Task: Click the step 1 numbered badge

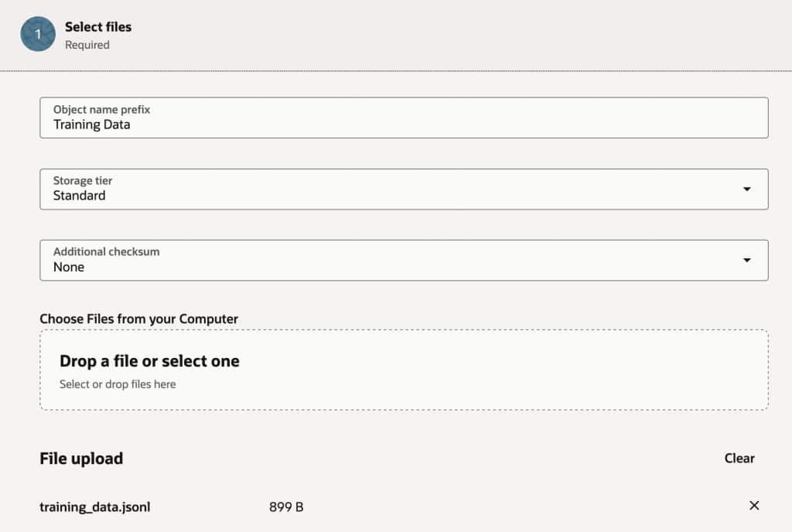Action: pos(38,35)
